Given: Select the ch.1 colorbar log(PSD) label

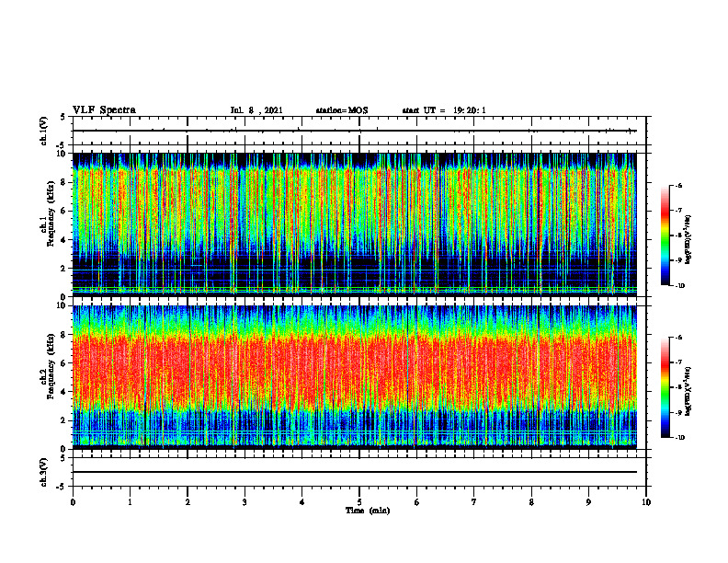Looking at the screenshot, I should (688, 239).
